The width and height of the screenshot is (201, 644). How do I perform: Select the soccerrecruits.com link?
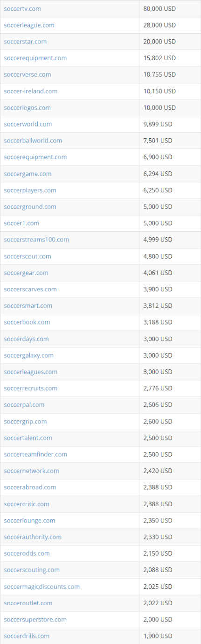click(31, 388)
